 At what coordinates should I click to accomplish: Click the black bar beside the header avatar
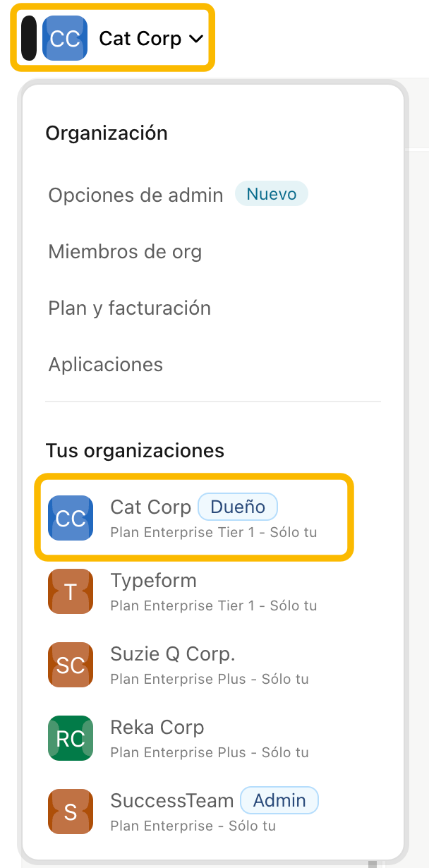click(x=29, y=38)
